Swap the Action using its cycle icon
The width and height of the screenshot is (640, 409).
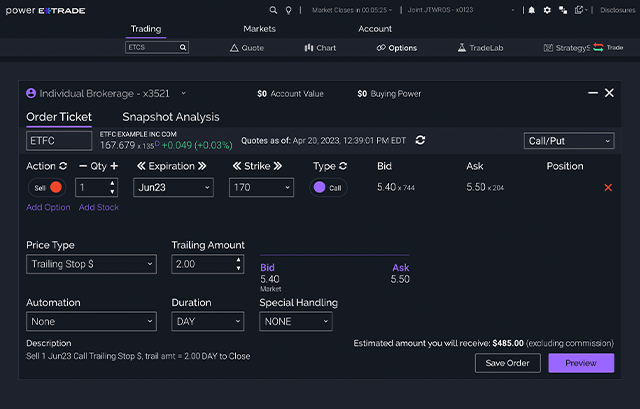point(64,166)
